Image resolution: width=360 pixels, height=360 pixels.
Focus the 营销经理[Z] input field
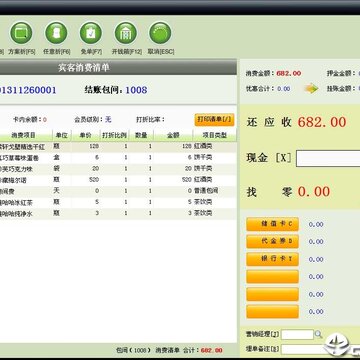[x=297, y=334]
